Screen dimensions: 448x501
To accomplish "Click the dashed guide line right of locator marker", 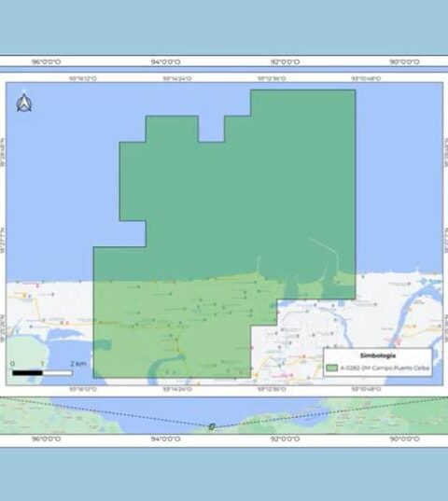I will (329, 412).
